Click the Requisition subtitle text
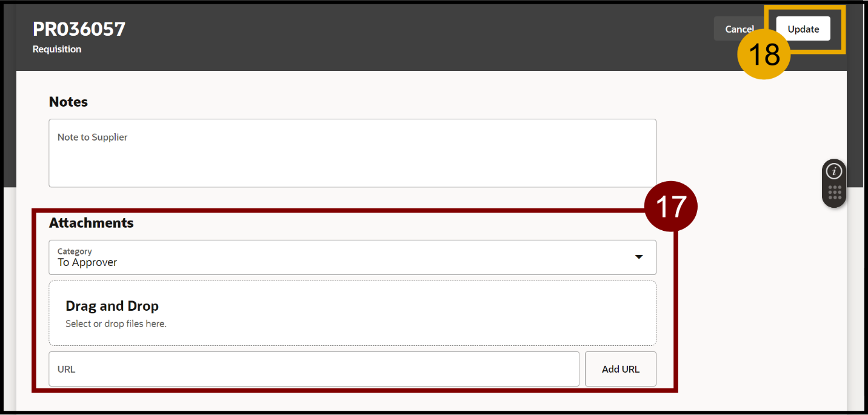868x415 pixels. tap(57, 49)
